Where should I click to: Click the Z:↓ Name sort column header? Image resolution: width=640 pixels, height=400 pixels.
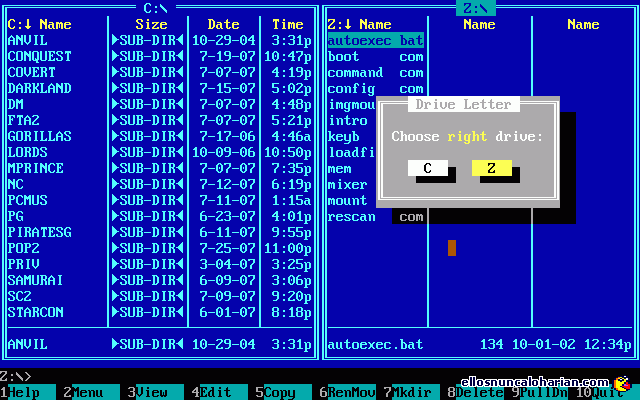click(360, 24)
